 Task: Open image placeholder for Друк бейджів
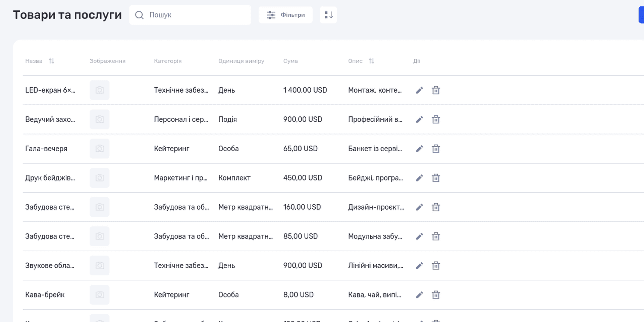coord(100,178)
